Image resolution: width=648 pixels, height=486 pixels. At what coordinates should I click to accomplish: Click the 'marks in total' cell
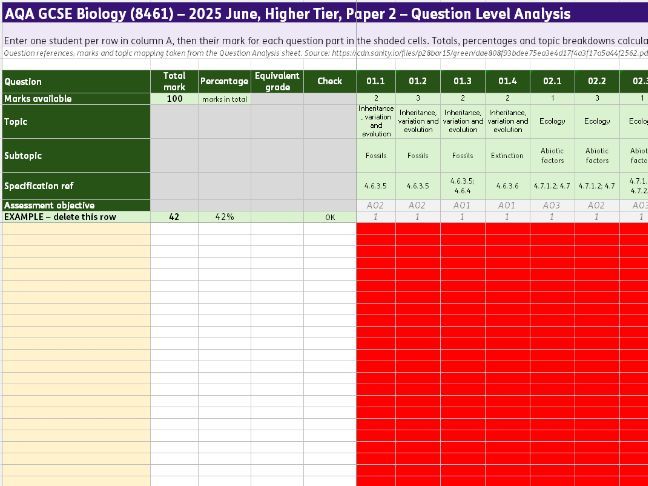pyautogui.click(x=224, y=99)
